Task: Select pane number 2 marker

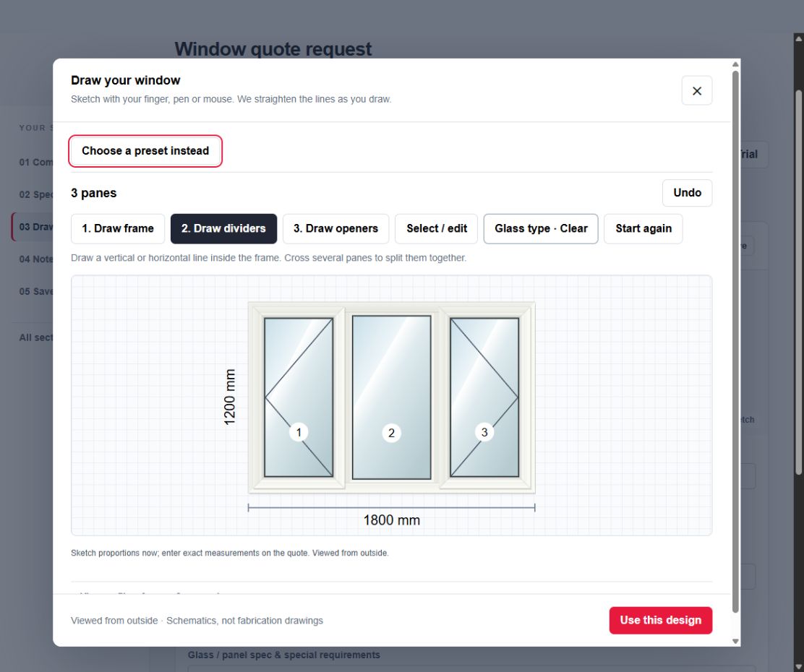Action: pyautogui.click(x=391, y=433)
